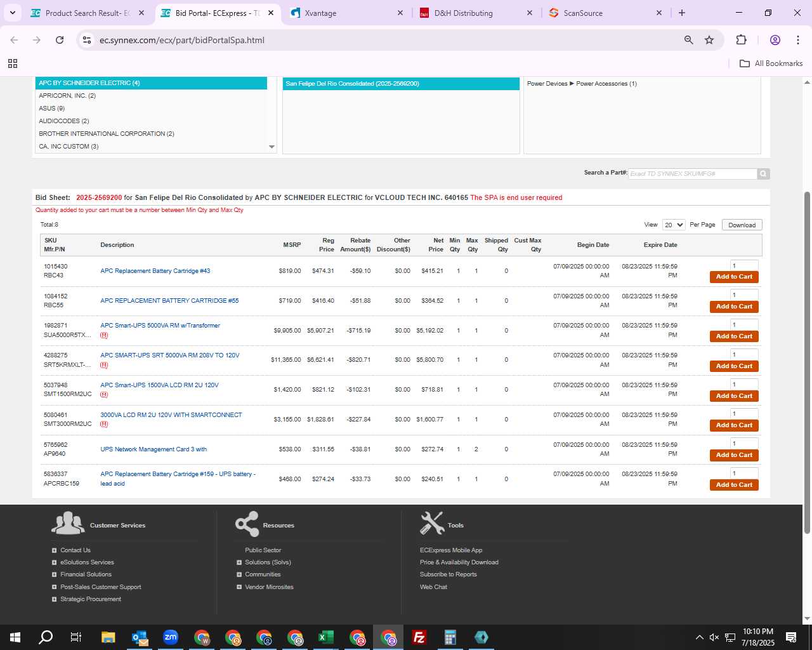Open the Chrome three-dot menu
Screen dimensions: 812x650
coord(797,40)
